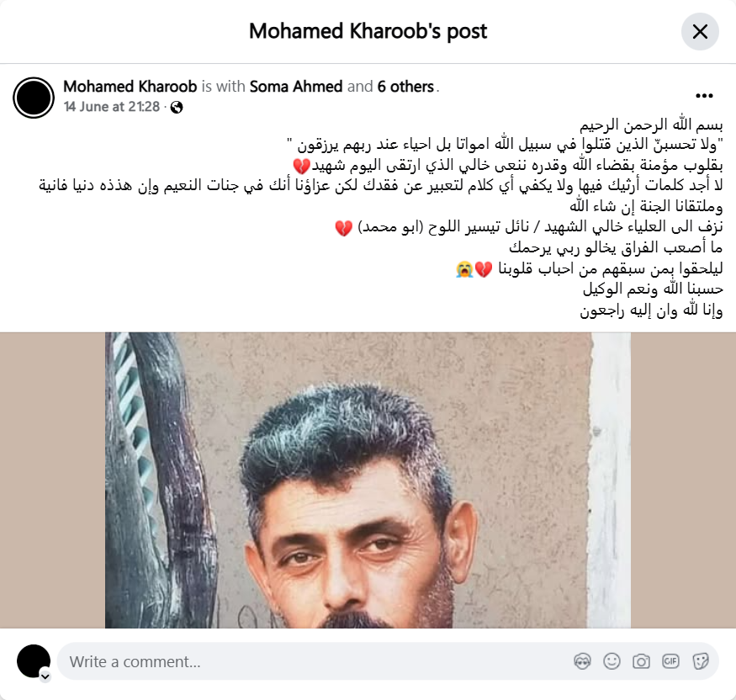Close the Mohamed Kharoob's post dialog
This screenshot has width=736, height=700.
coord(700,32)
